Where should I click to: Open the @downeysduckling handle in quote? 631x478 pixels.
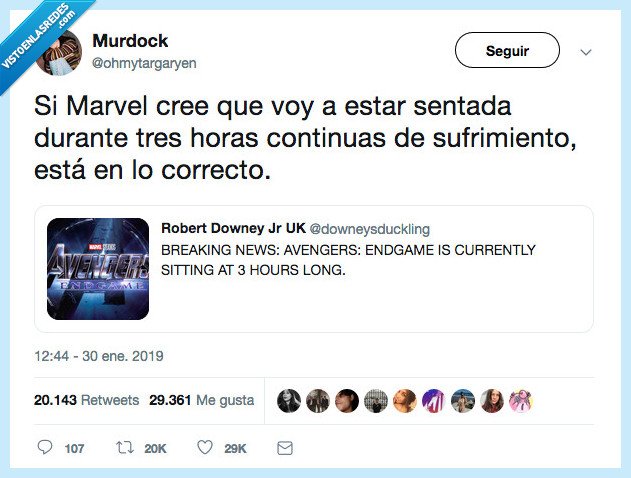coord(370,229)
